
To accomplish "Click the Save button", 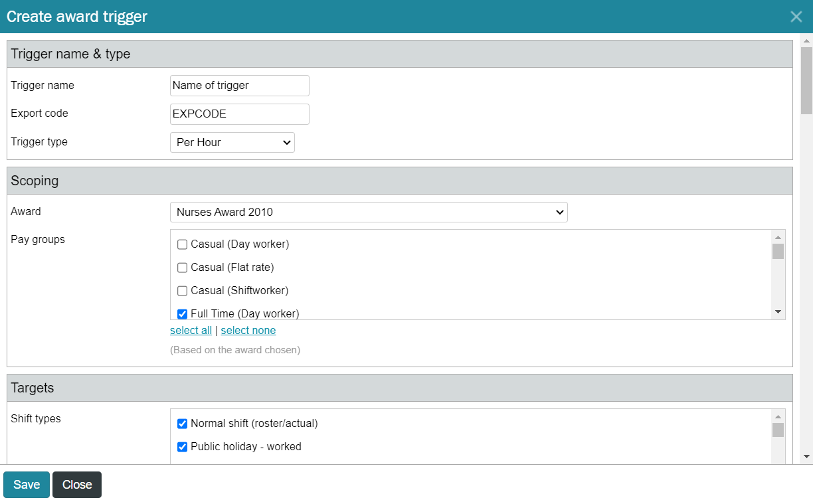I will (x=27, y=485).
